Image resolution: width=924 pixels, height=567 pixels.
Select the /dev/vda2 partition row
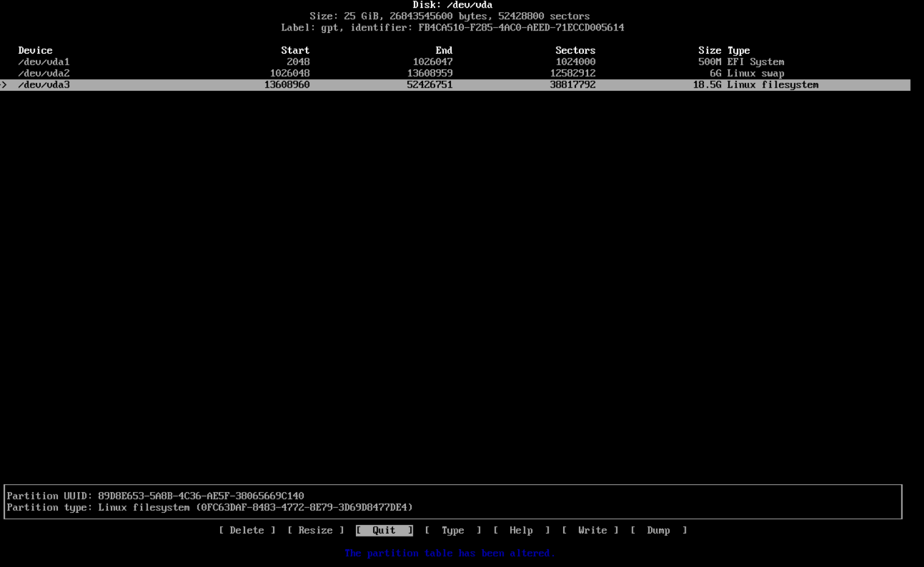click(44, 74)
